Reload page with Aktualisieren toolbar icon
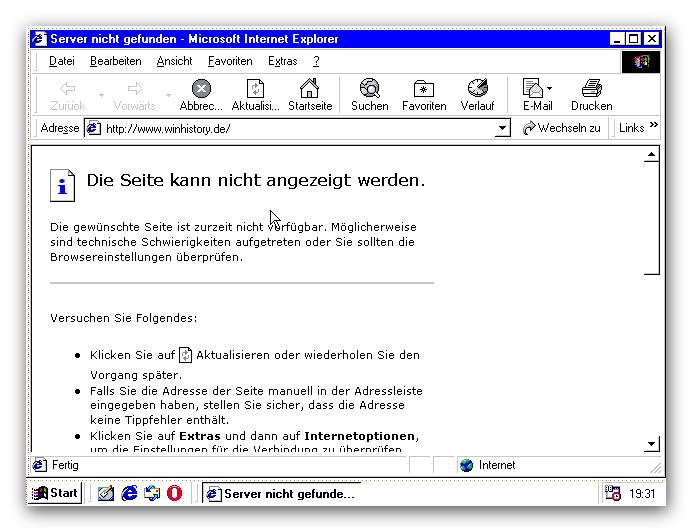692x532 pixels. click(255, 90)
